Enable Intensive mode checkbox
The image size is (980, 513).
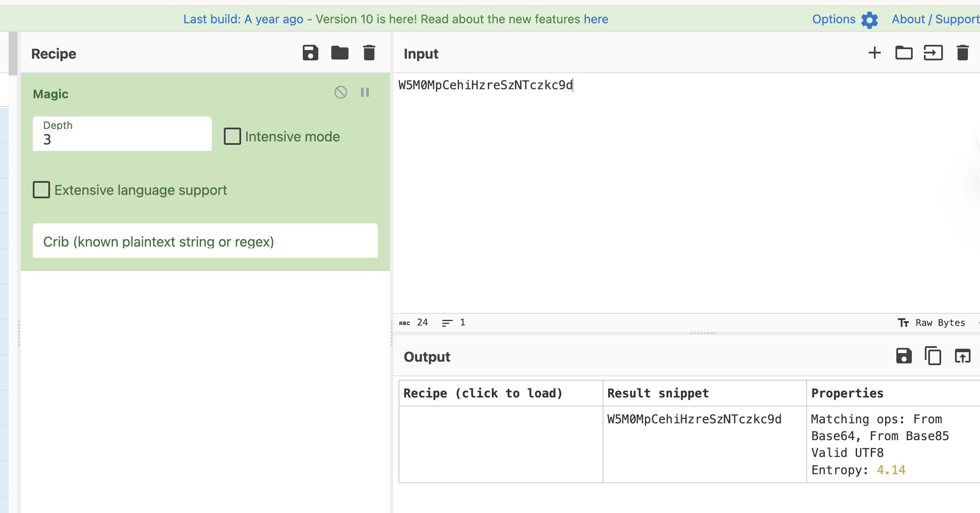pos(232,136)
